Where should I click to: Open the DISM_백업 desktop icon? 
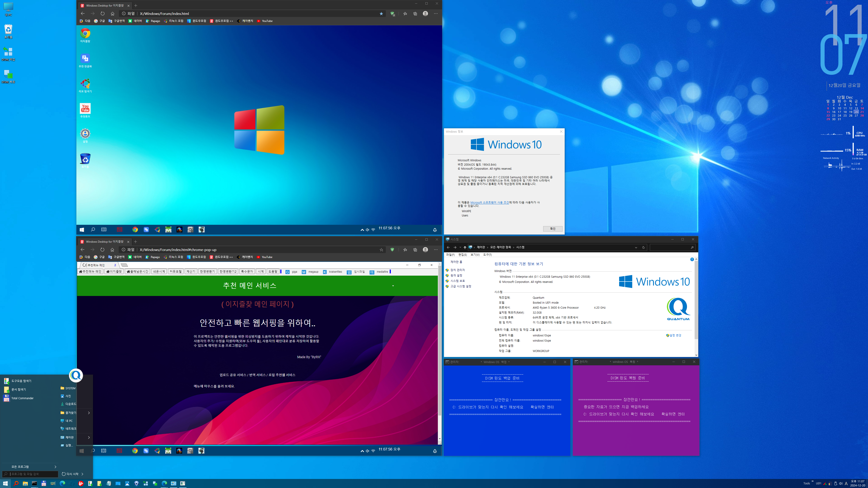coord(8,54)
